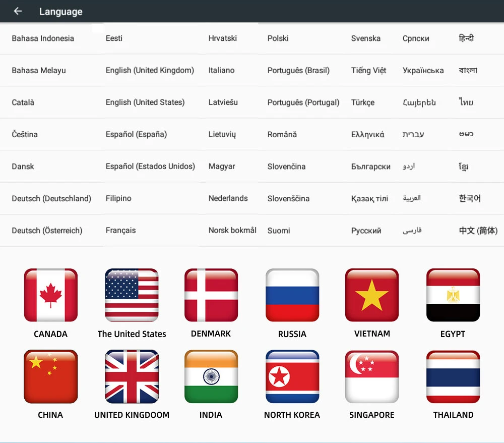Choose Українська language

pyautogui.click(x=423, y=71)
